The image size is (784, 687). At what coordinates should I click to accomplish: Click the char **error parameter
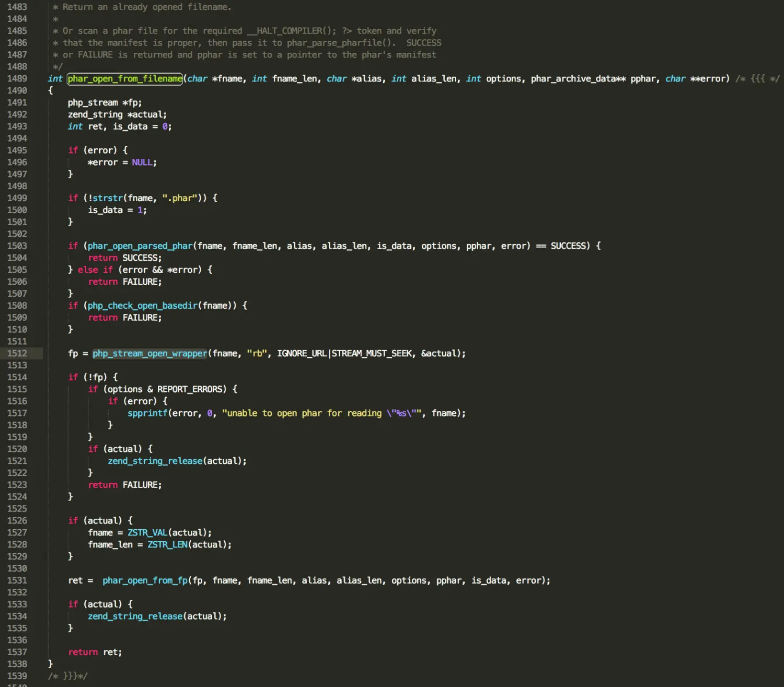tap(695, 79)
